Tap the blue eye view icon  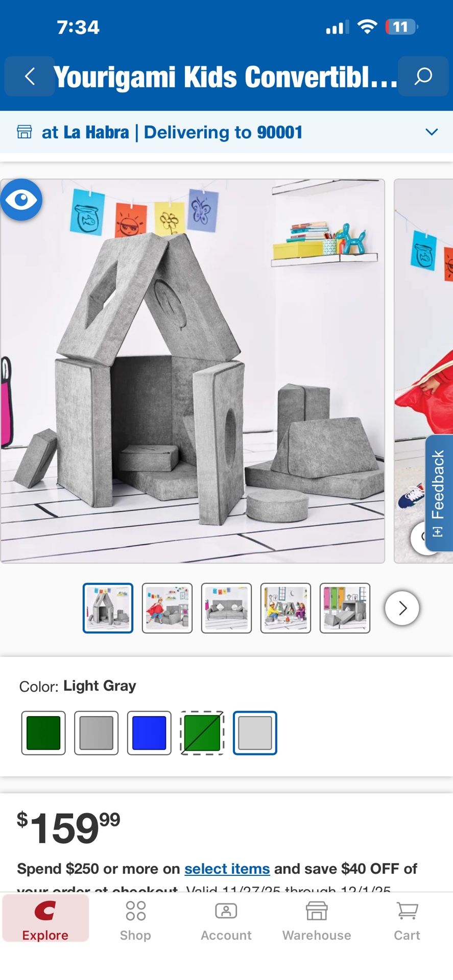tap(21, 200)
